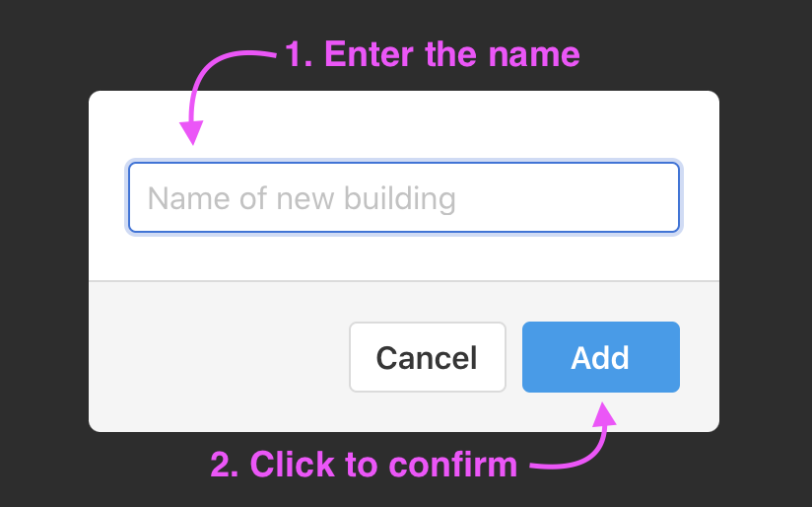This screenshot has width=812, height=507.
Task: Click the divider line between body and footer
Action: tap(404, 281)
